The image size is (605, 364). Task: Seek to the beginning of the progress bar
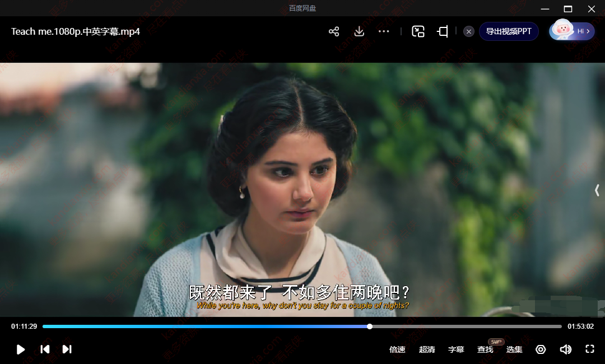point(44,326)
